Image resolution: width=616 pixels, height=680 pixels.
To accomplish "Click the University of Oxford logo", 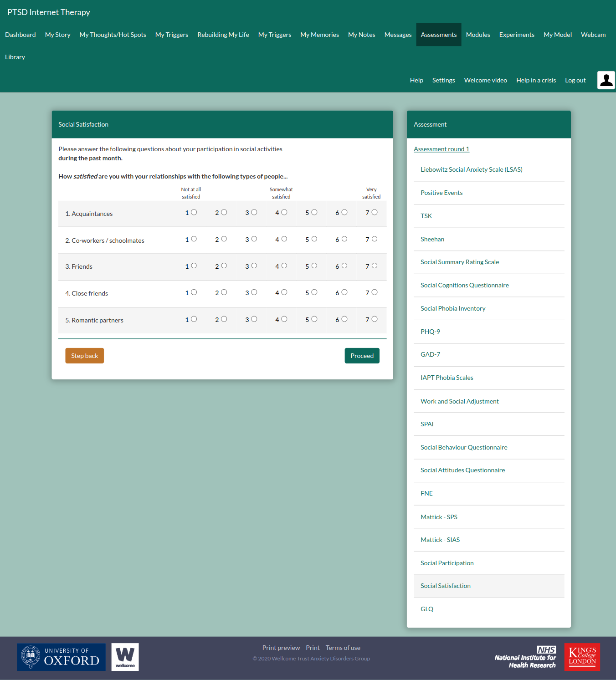I will (x=61, y=657).
